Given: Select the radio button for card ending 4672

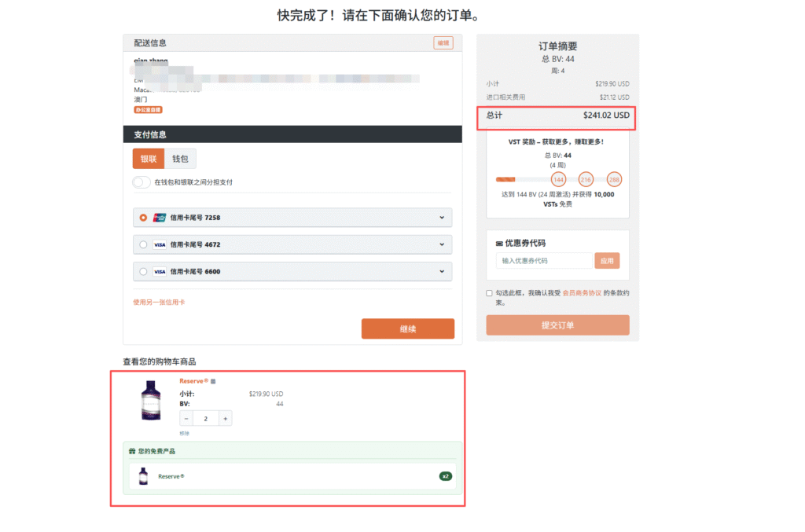Looking at the screenshot, I should point(142,244).
